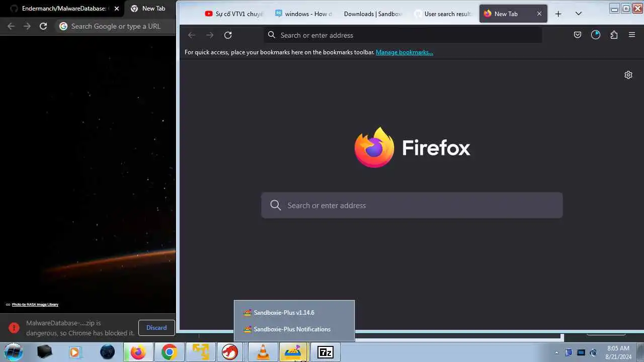Click Chrome forward arrow button
Viewport: 644px width, 362px height.
27,26
